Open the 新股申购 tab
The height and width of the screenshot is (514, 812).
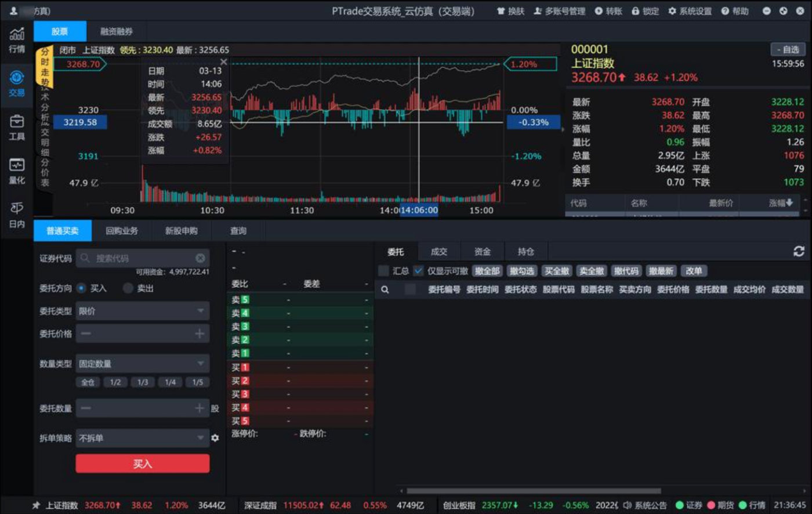point(181,231)
